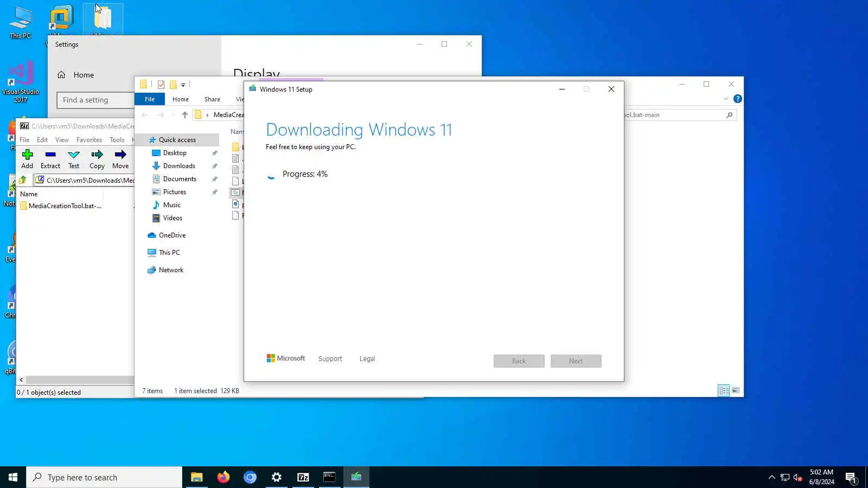
Task: Open Customize Quick Access Toolbar dropdown
Action: (x=183, y=85)
